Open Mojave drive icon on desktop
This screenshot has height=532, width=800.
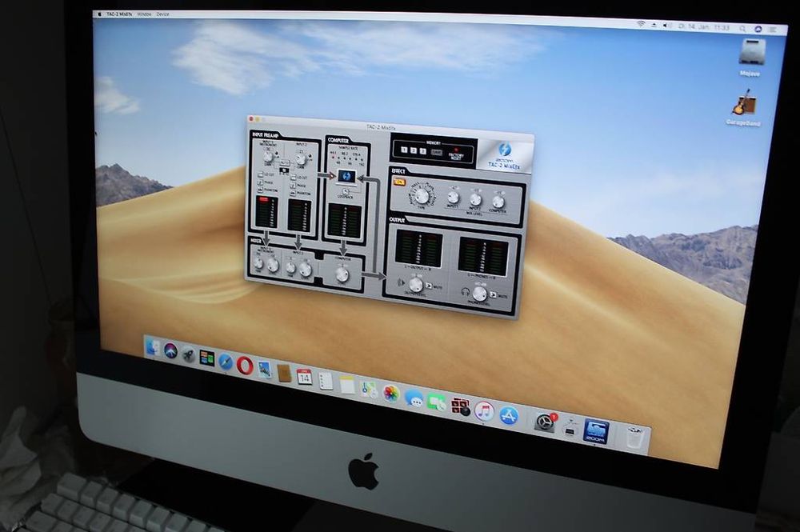tap(751, 51)
